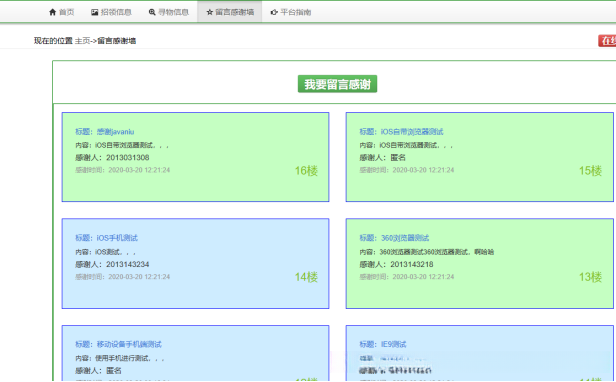Open the message titled IE9测试
Screen dimensions: 616x382
[394, 345]
